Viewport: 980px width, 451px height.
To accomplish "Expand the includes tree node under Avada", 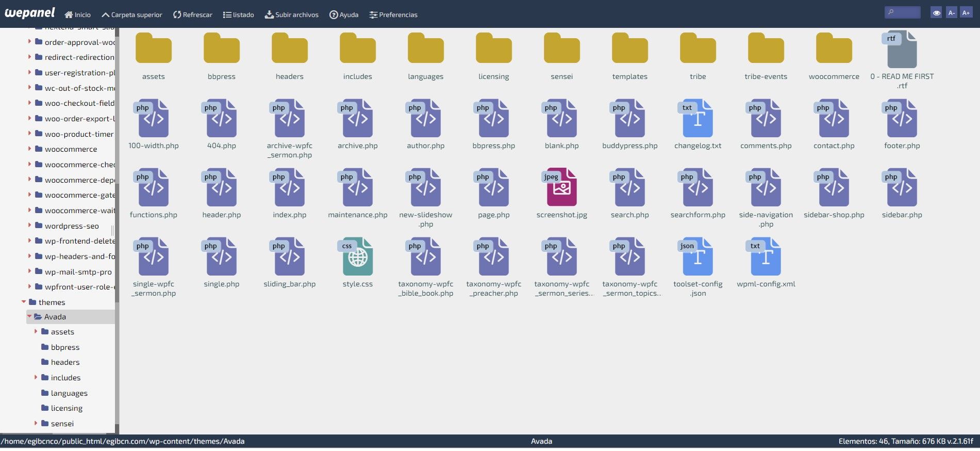I will (36, 377).
